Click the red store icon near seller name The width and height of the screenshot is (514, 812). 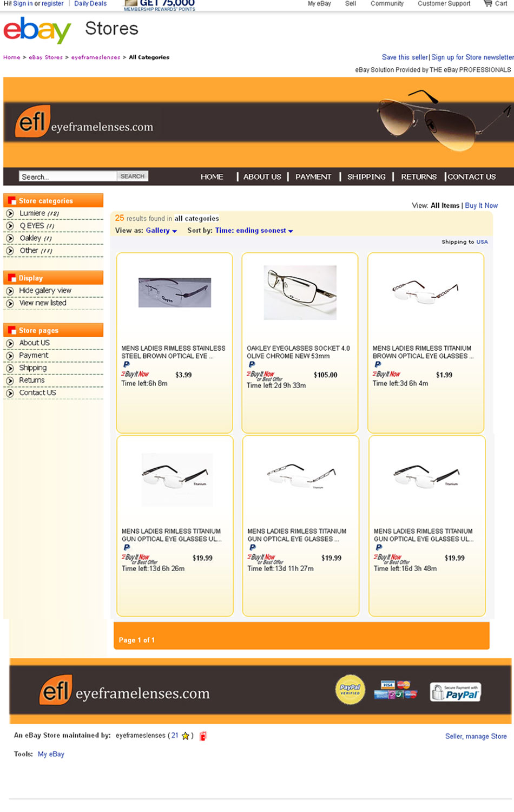pos(203,736)
